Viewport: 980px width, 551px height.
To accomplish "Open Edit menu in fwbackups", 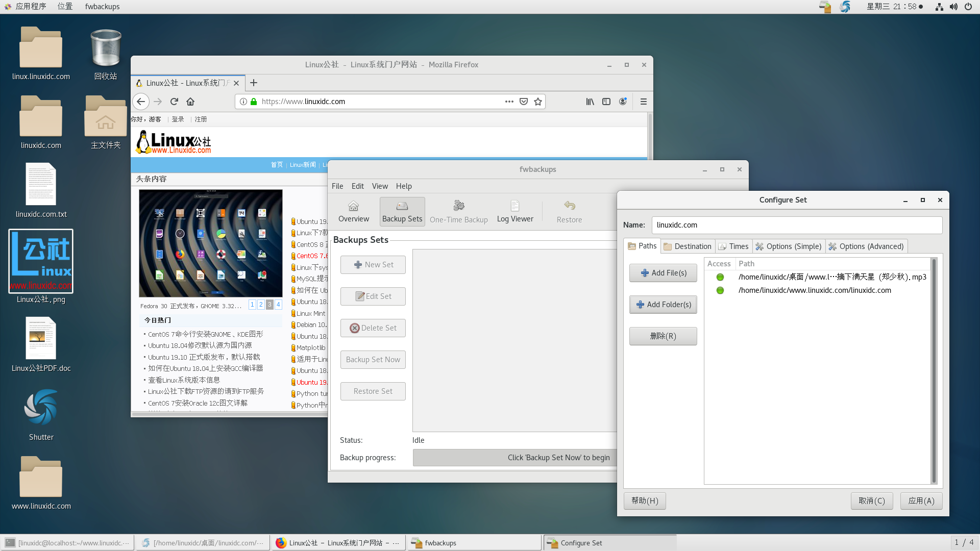I will (358, 186).
